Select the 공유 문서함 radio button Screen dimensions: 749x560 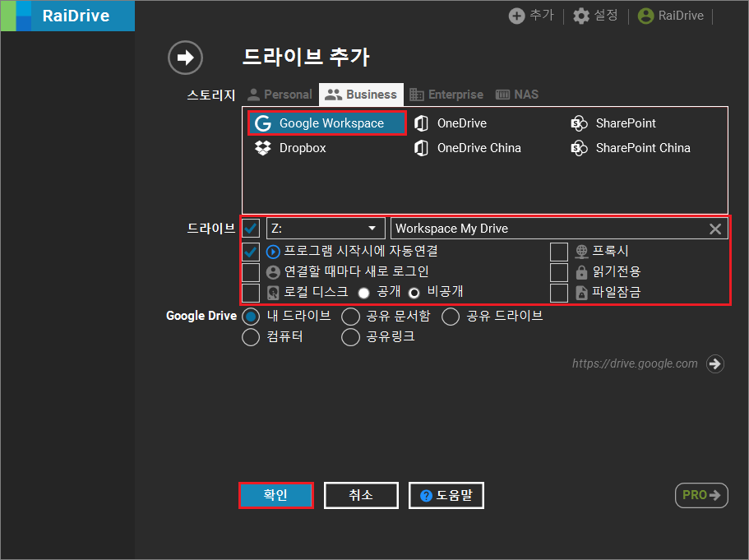[350, 317]
